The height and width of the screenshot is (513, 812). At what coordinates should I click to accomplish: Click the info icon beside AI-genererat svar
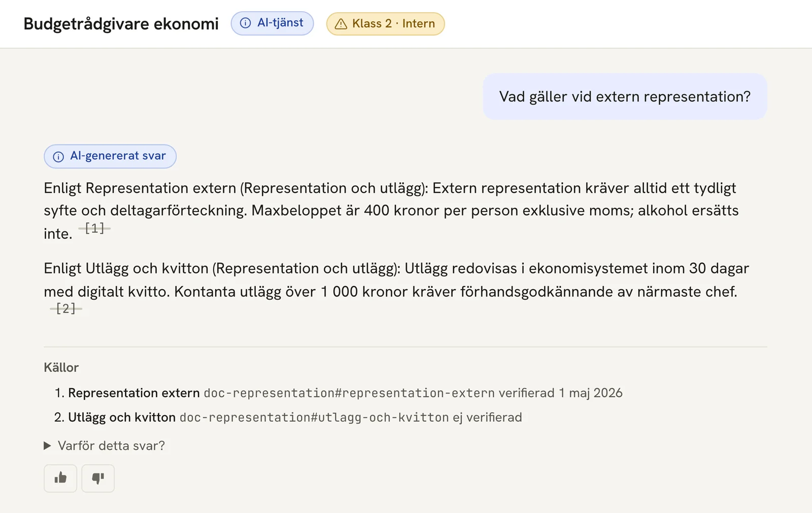(x=58, y=156)
